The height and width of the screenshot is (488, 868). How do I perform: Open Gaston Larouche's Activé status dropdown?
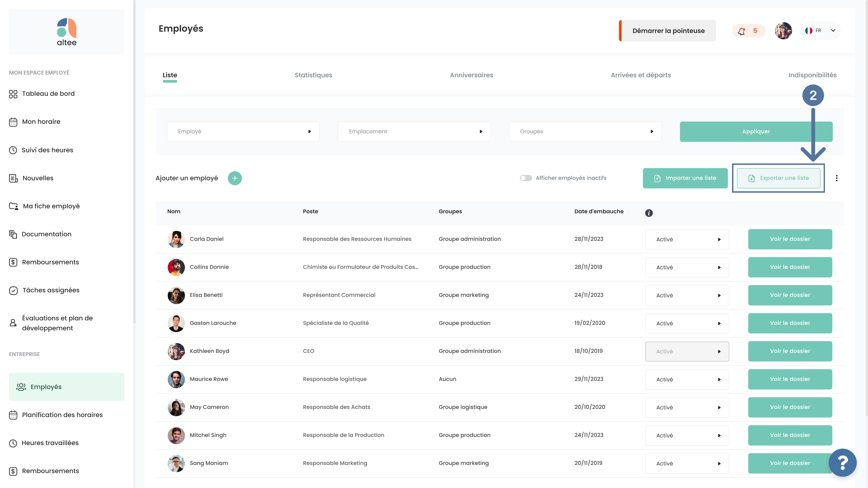pyautogui.click(x=687, y=323)
